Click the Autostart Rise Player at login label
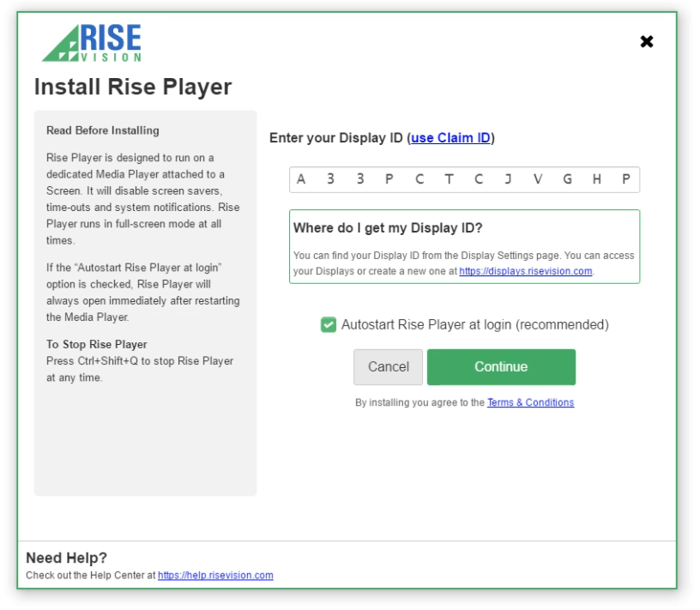Viewport: 700px width, 610px height. pos(474,324)
